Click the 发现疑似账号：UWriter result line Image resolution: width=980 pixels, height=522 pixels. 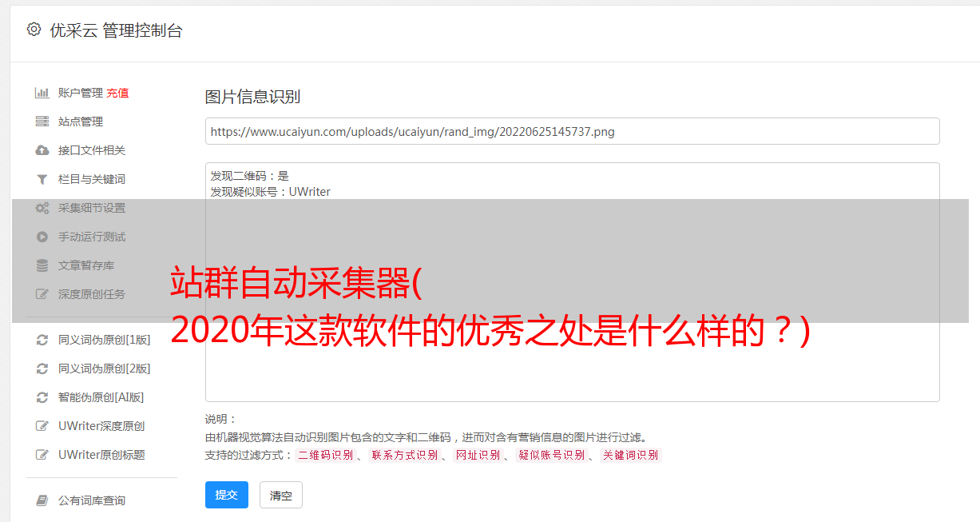271,192
